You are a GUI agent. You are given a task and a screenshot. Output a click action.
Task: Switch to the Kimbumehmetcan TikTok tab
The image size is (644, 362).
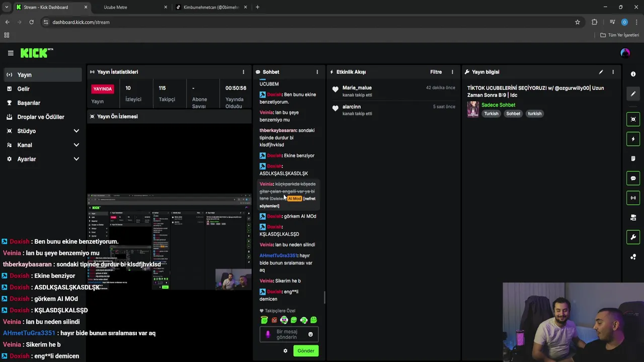click(211, 7)
